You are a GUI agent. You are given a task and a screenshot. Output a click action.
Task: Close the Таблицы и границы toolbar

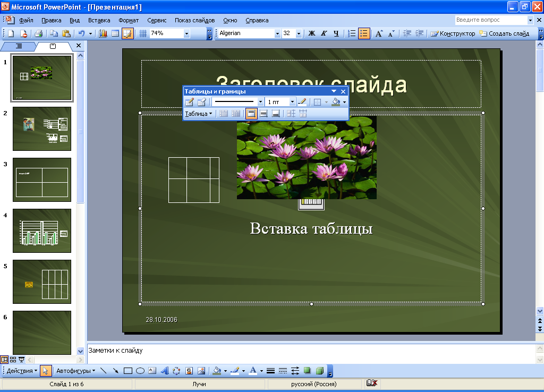point(343,91)
